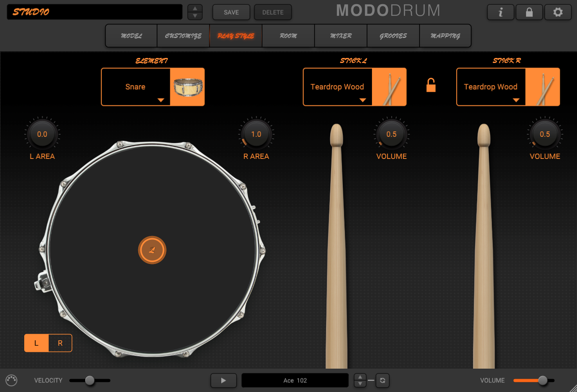The width and height of the screenshot is (577, 392).
Task: Go to the Mixer tab
Action: pyautogui.click(x=341, y=36)
